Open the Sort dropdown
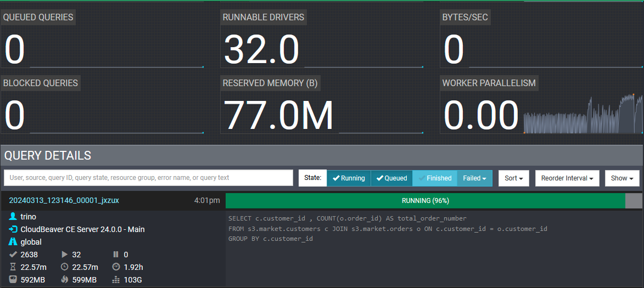This screenshot has width=644, height=288. (513, 178)
